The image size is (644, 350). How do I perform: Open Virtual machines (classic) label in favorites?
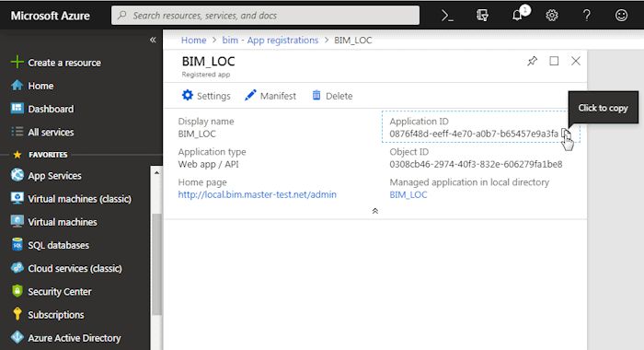[x=80, y=199]
